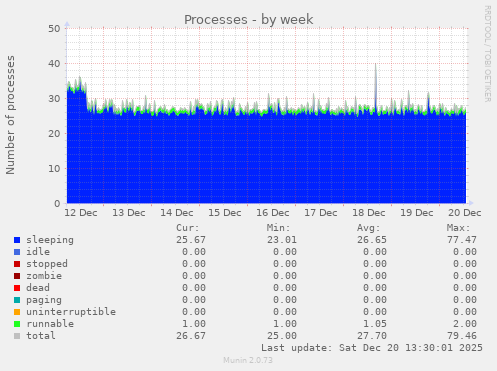Click sleeping maximum value 77.47
This screenshot has height=371, width=497.
(x=462, y=240)
